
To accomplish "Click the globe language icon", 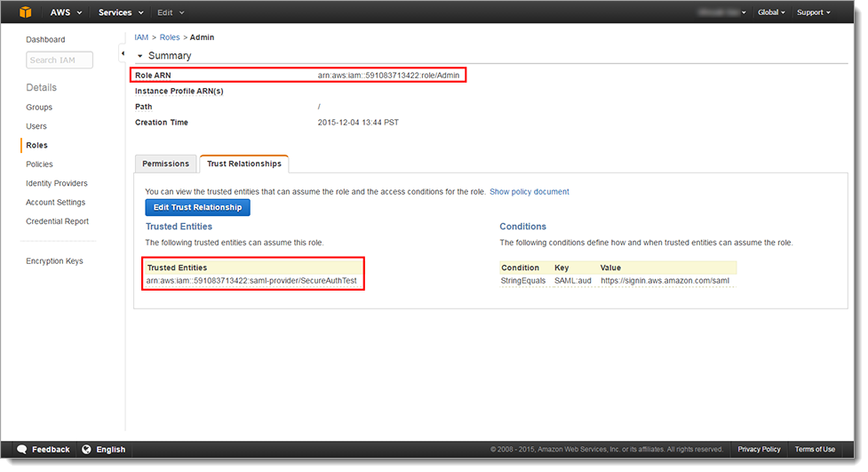I will pos(87,450).
